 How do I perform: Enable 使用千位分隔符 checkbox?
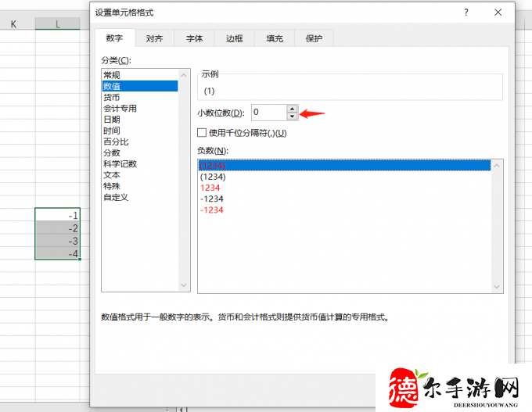pyautogui.click(x=202, y=133)
